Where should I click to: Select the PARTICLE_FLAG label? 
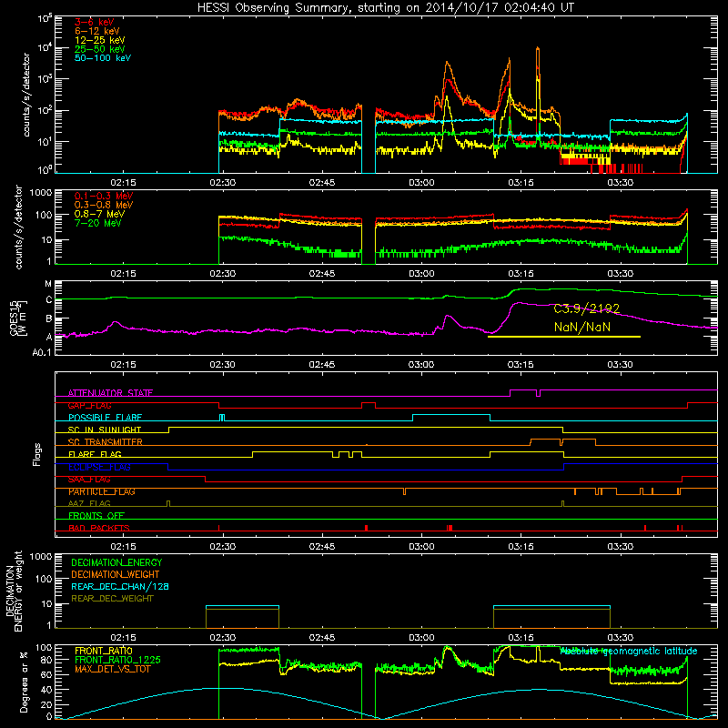(x=102, y=491)
